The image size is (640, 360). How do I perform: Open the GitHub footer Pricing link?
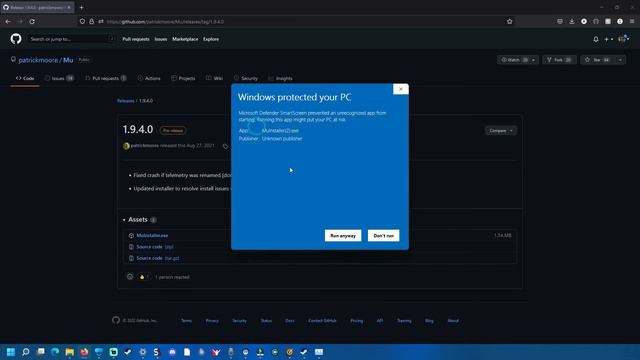[x=356, y=321]
